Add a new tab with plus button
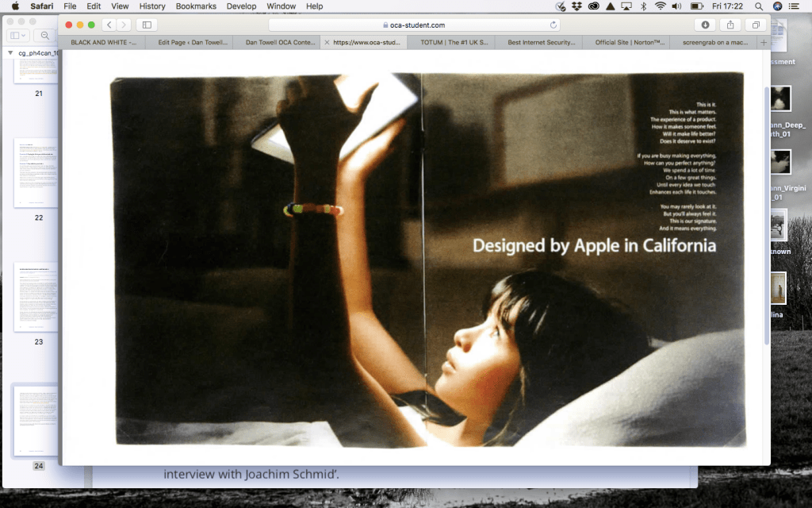This screenshot has height=508, width=812. 764,43
